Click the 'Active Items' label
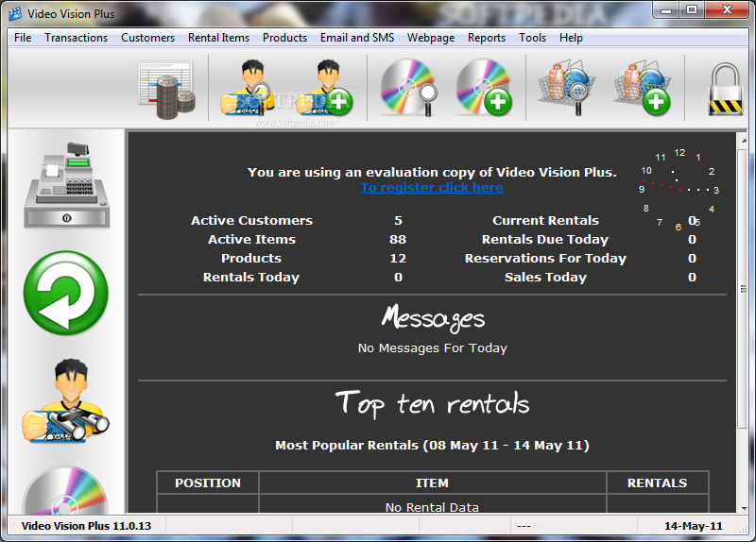The width and height of the screenshot is (756, 542). tap(251, 240)
